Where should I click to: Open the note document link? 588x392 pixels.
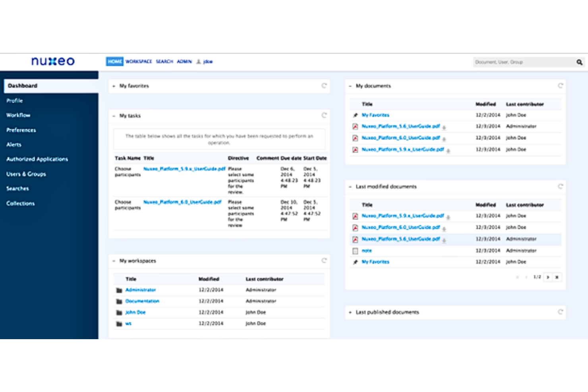(367, 251)
